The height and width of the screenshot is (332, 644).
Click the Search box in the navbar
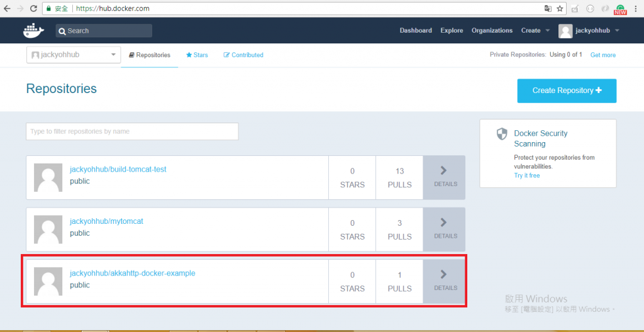coord(104,31)
